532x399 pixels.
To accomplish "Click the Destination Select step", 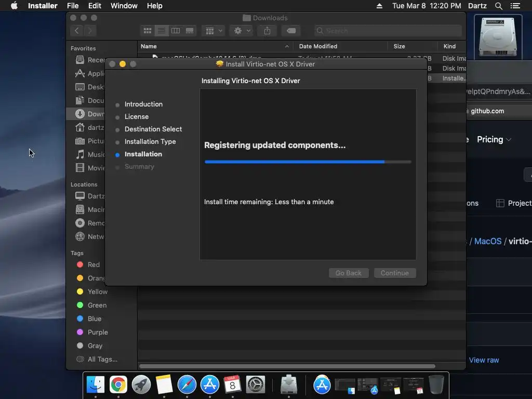I will point(153,129).
